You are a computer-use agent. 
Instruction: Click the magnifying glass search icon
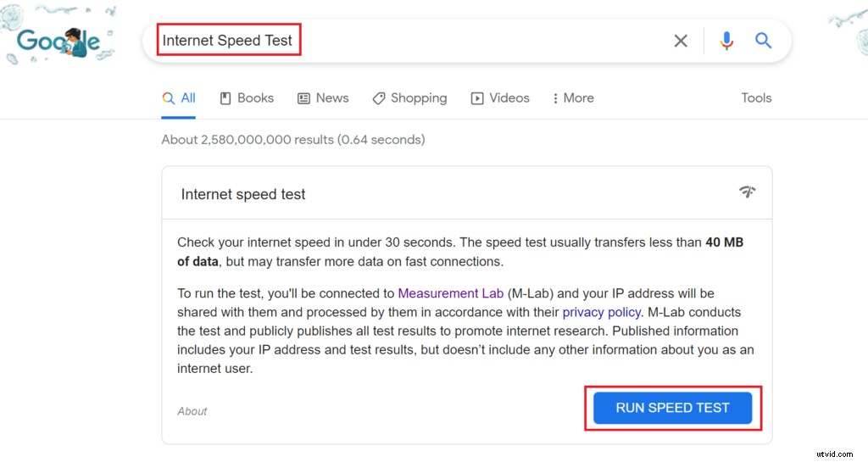click(x=764, y=41)
